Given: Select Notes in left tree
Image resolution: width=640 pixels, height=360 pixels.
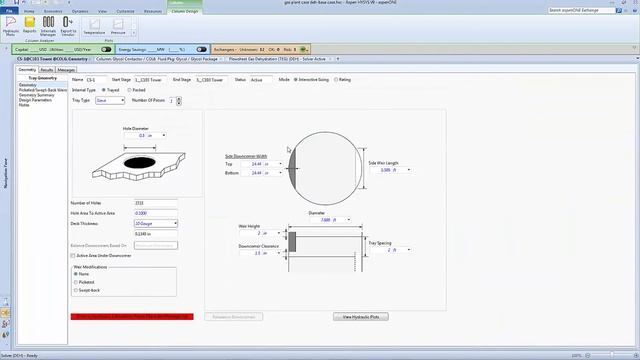Looking at the screenshot, I should point(24,105).
